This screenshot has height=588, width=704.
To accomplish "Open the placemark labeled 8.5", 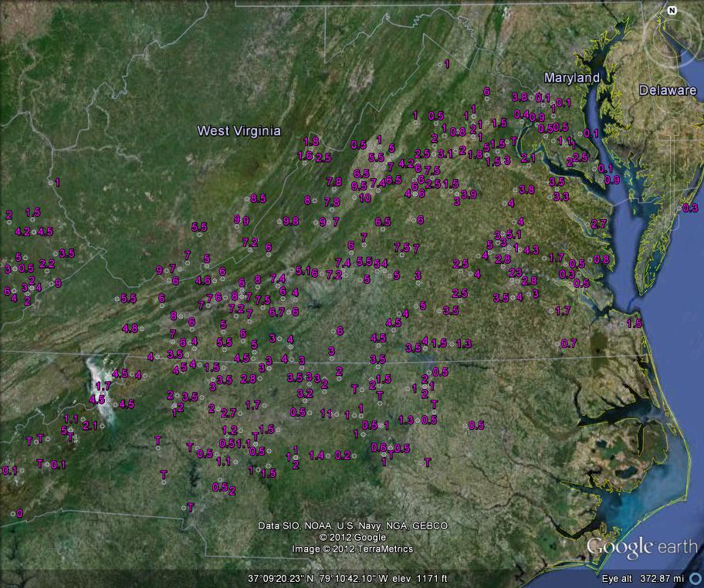I will pyautogui.click(x=258, y=198).
